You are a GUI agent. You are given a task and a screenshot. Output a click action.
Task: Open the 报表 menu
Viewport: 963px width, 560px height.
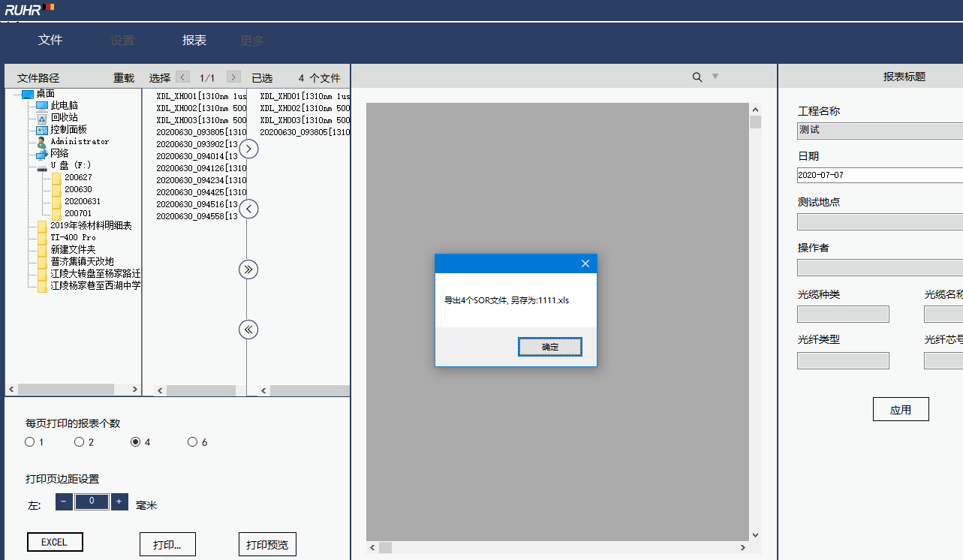coord(194,41)
